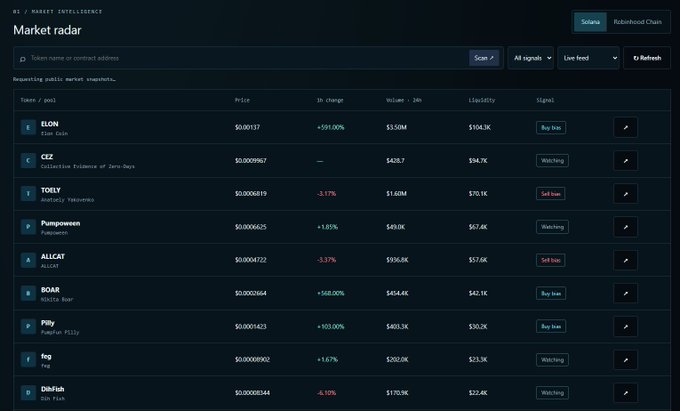
Task: Switch to Robinhood Chain tab
Action: (638, 22)
